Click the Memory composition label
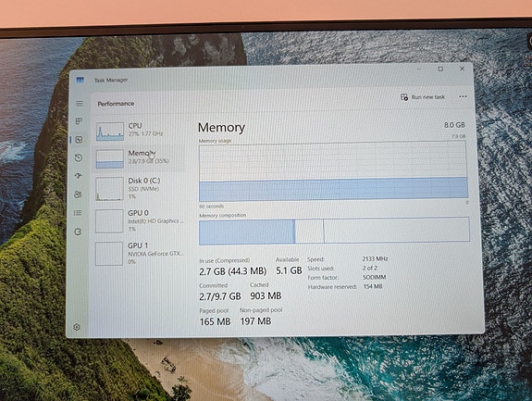532x401 pixels. tap(223, 215)
